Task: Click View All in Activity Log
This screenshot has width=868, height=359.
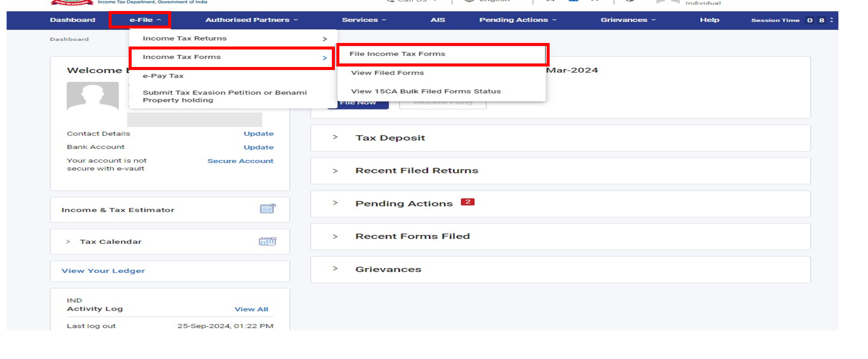Action: coord(251,309)
